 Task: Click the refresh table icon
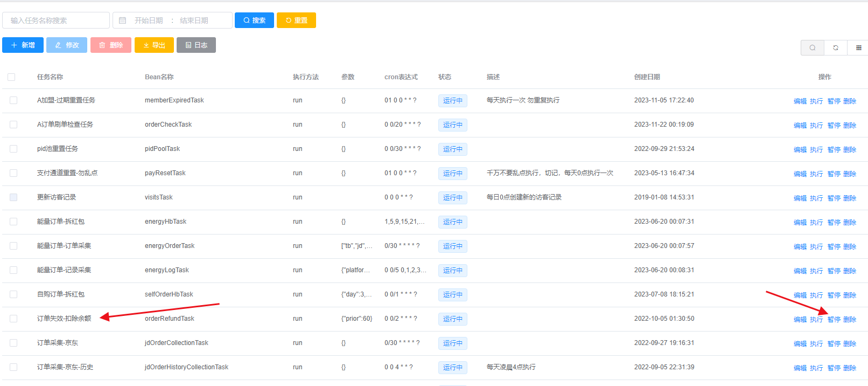tap(835, 48)
